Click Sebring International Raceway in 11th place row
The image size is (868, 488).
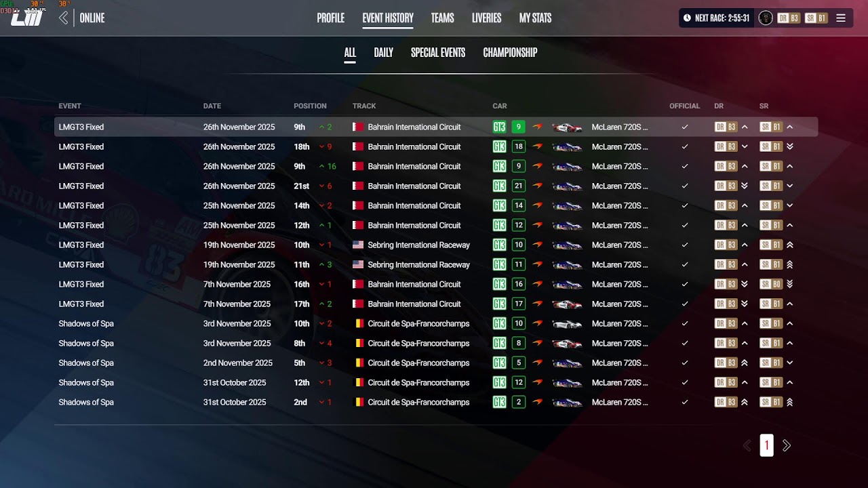[418, 264]
